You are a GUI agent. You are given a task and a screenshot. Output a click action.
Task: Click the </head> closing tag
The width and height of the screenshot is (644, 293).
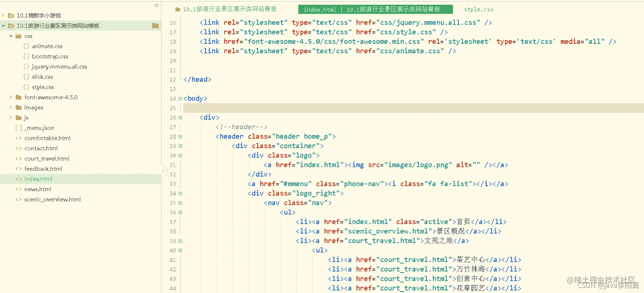pyautogui.click(x=197, y=79)
